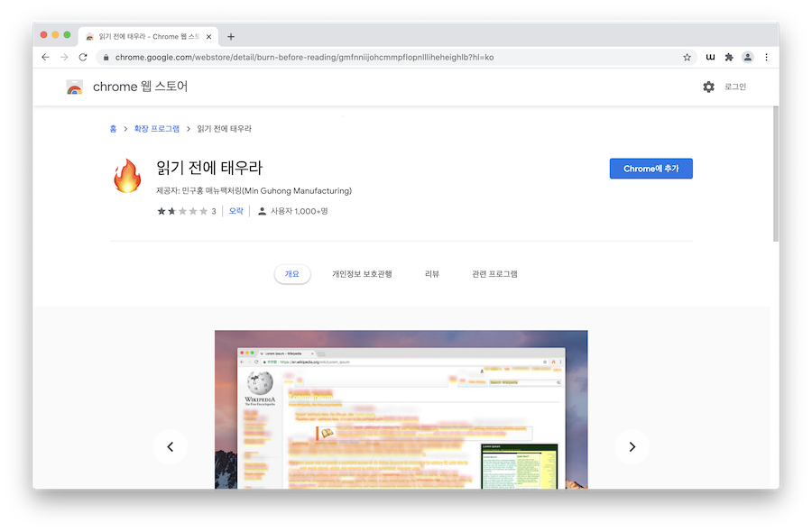This screenshot has height=532, width=812.
Task: Click the page vertical scrollbar
Action: click(775, 174)
